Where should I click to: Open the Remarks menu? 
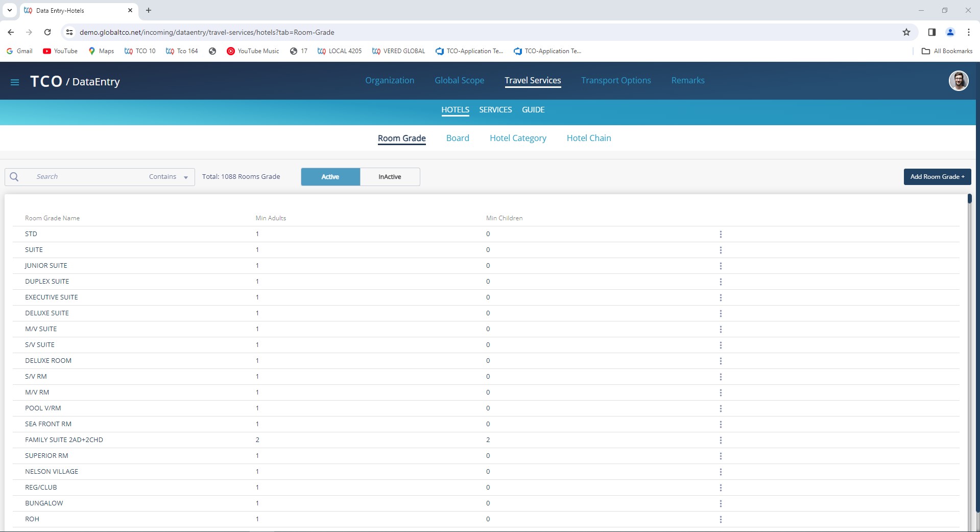tap(688, 80)
